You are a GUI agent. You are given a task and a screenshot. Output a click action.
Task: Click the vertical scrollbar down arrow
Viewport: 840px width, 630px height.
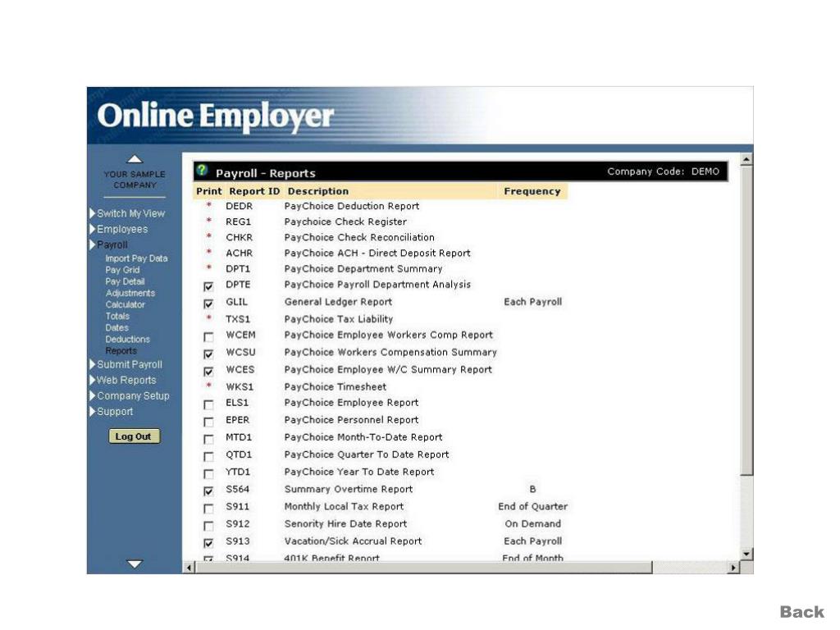tap(746, 554)
